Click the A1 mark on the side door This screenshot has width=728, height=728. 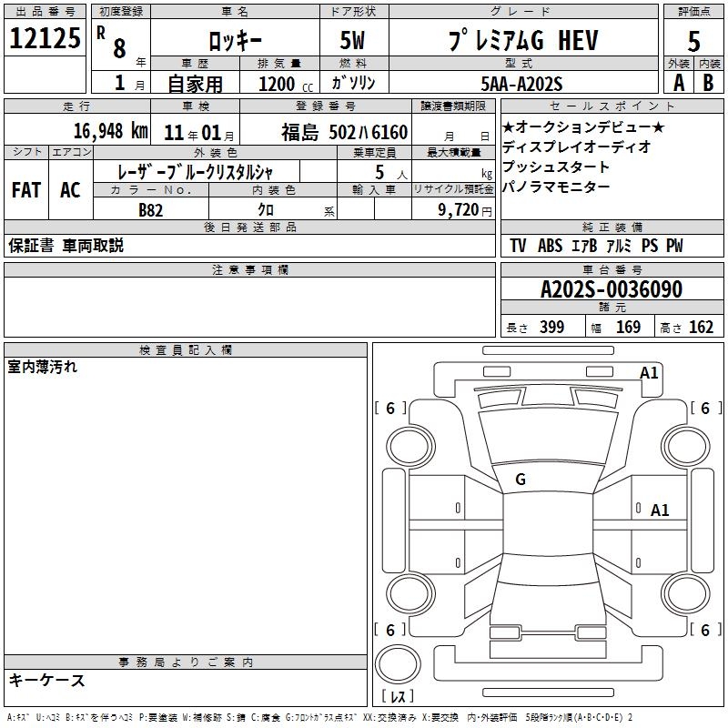click(659, 511)
